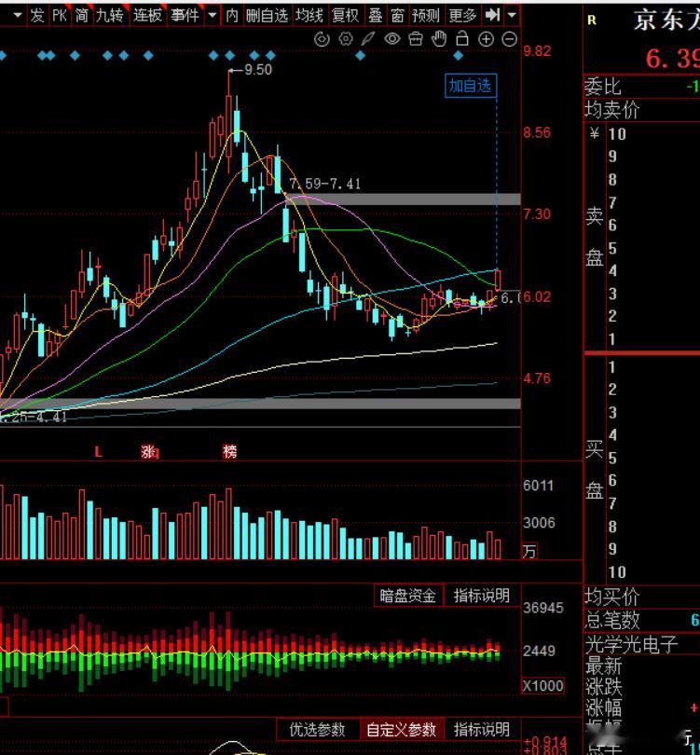Click the X1000 scale label

tap(543, 686)
